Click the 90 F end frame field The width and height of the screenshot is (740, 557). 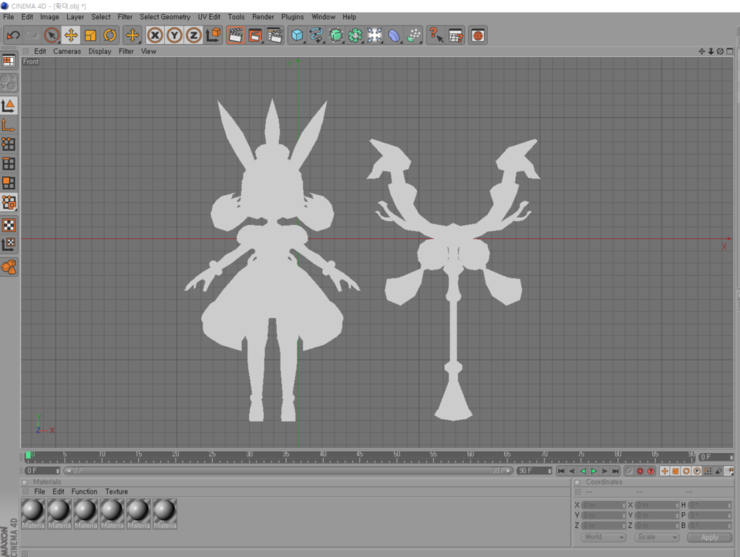534,471
